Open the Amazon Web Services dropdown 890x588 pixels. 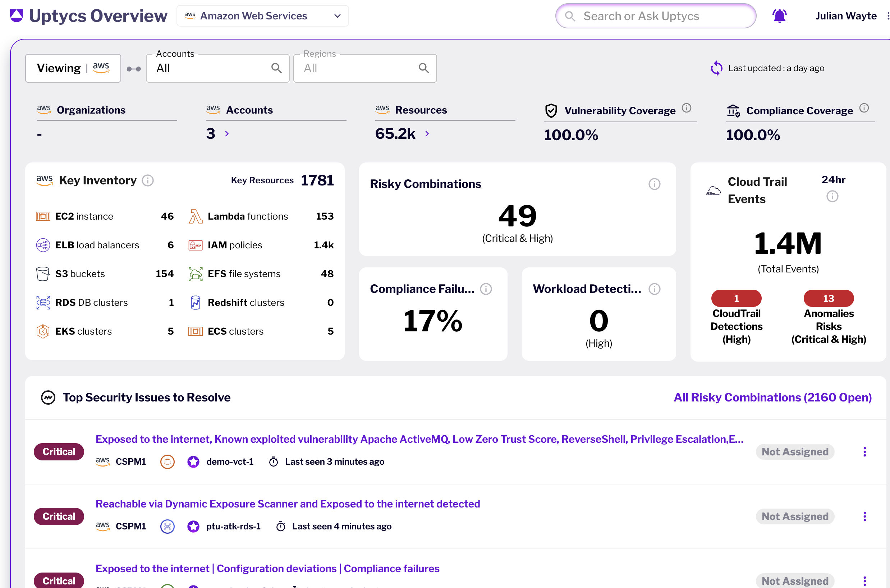[262, 16]
